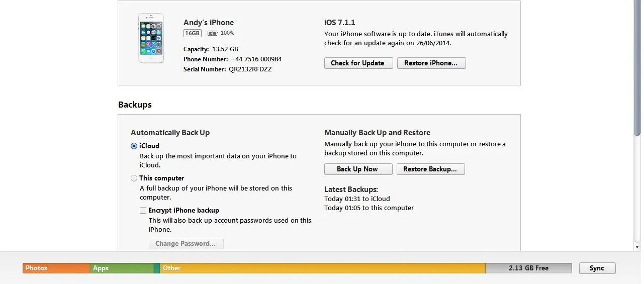The height and width of the screenshot is (284, 644).
Task: Choose This computer for automatic backup
Action: tap(134, 178)
